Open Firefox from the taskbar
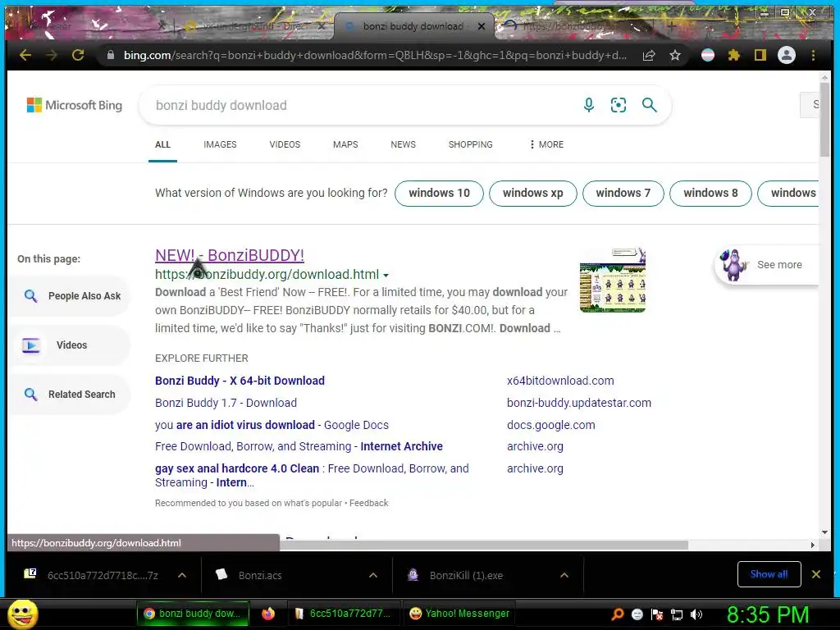This screenshot has height=630, width=840. pos(268,614)
